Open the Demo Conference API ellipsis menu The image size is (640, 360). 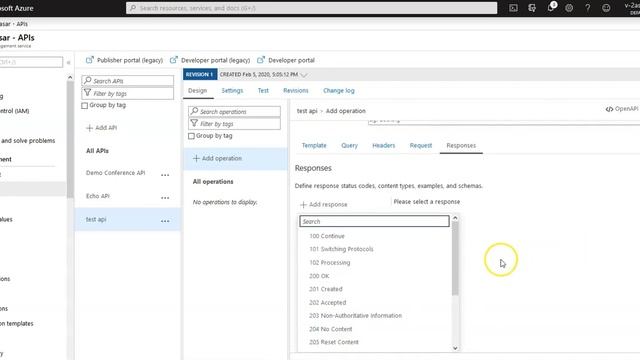click(x=165, y=175)
